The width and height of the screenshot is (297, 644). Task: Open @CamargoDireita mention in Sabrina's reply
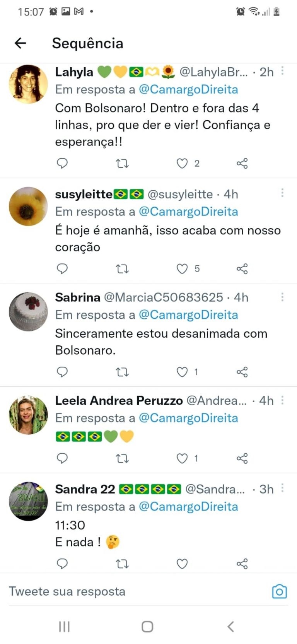188,315
